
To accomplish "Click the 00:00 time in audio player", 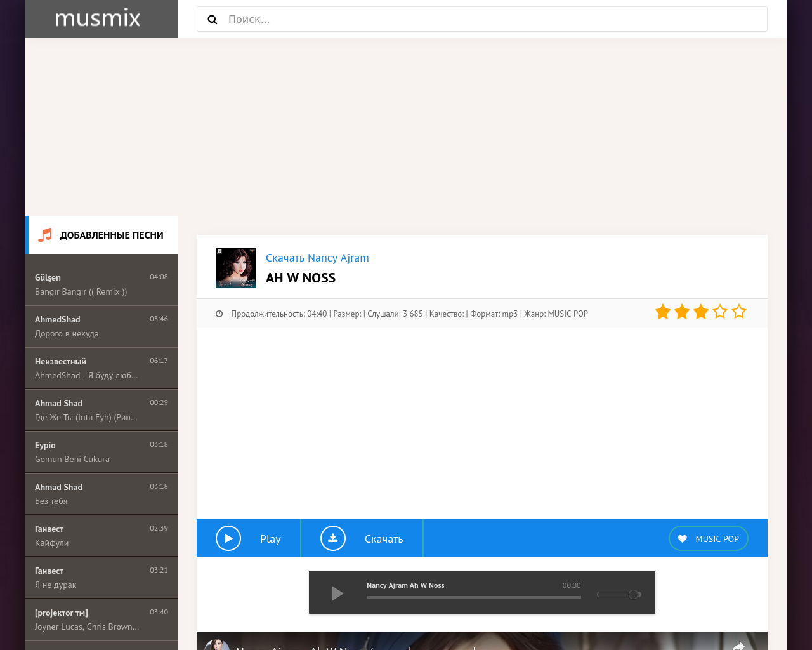I will (x=572, y=585).
